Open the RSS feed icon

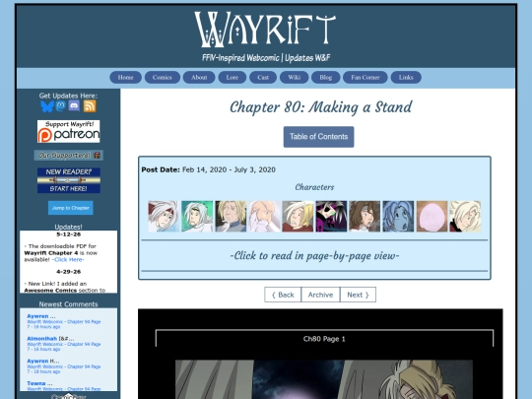tap(90, 106)
